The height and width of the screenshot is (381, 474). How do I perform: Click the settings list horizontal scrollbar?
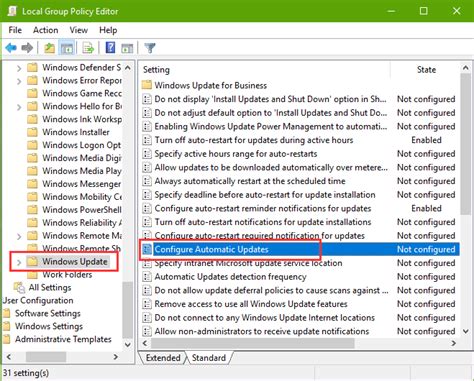(x=299, y=343)
